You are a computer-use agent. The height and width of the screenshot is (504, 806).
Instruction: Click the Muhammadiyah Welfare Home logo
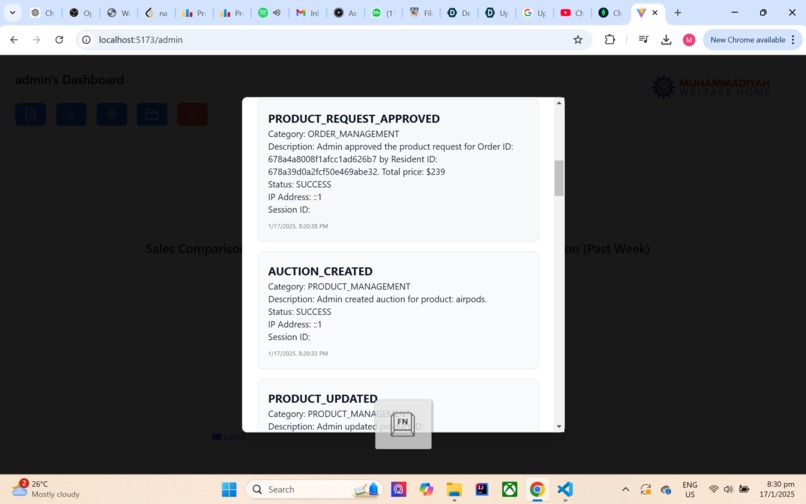[x=711, y=87]
